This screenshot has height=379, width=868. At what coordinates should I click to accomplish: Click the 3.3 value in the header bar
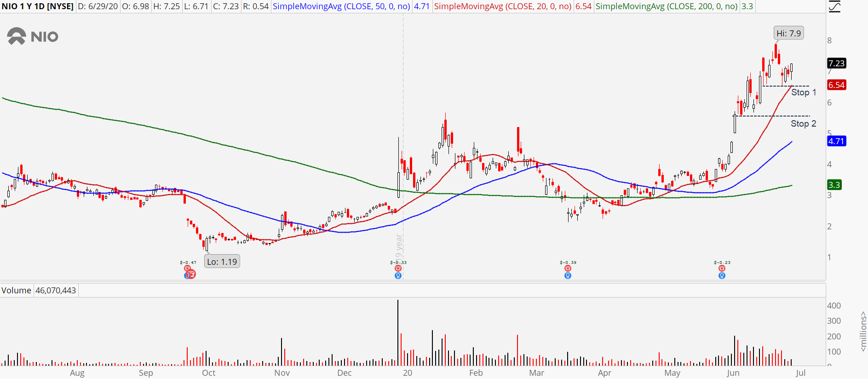747,6
